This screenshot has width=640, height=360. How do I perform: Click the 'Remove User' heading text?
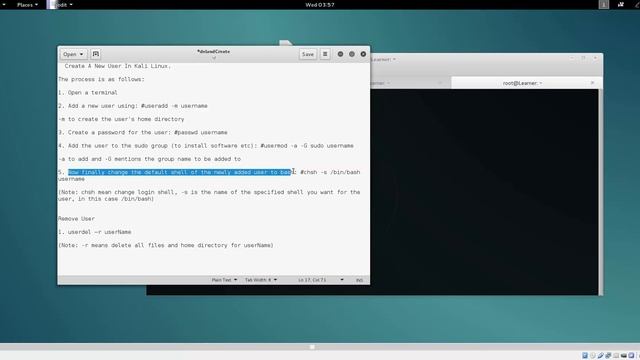(76, 219)
